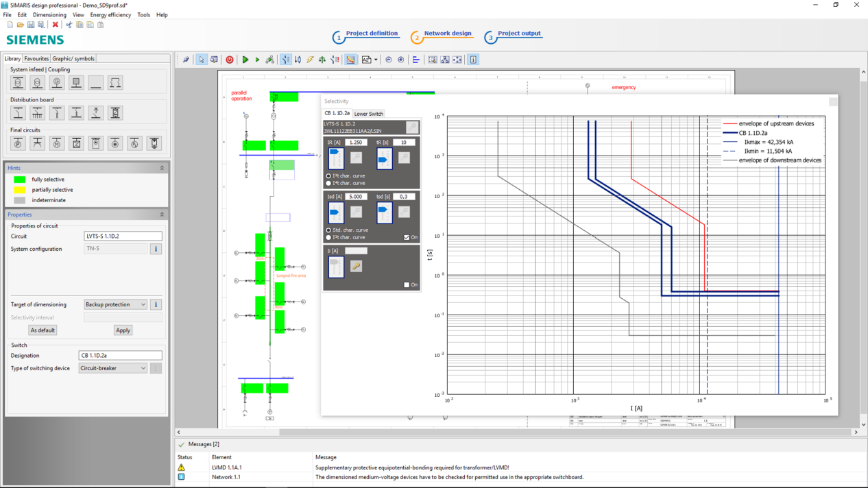This screenshot has width=868, height=488.
Task: Click the Apply button
Action: [123, 330]
